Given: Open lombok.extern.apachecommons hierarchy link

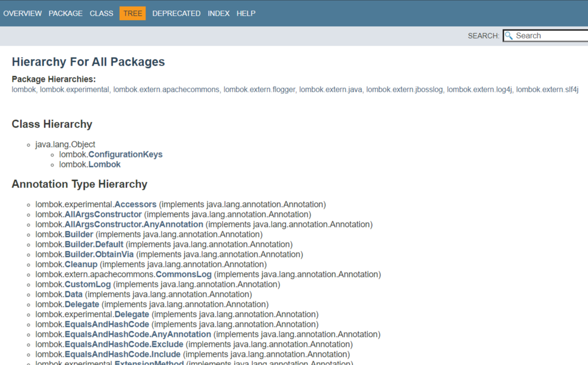Looking at the screenshot, I should click(x=166, y=89).
